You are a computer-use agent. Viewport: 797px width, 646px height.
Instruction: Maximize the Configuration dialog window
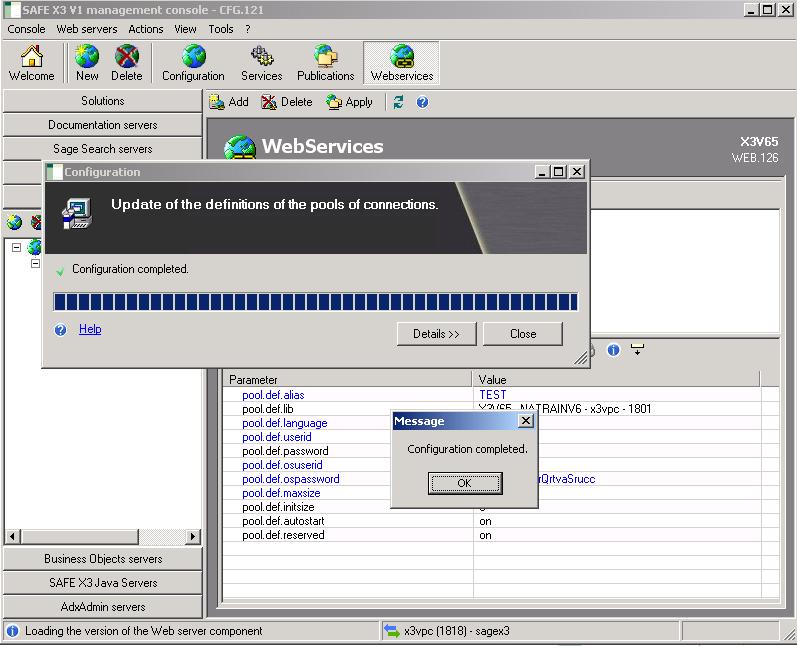click(x=559, y=172)
